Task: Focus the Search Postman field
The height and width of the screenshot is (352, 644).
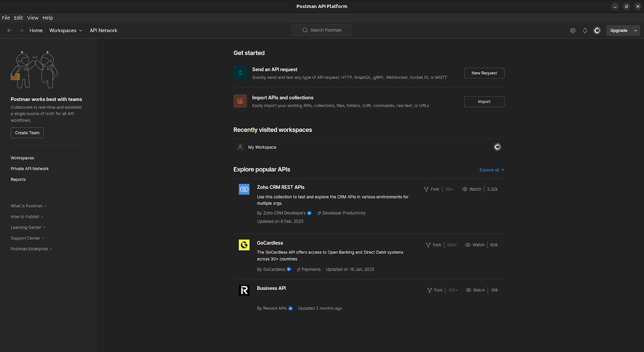Action: (x=322, y=30)
